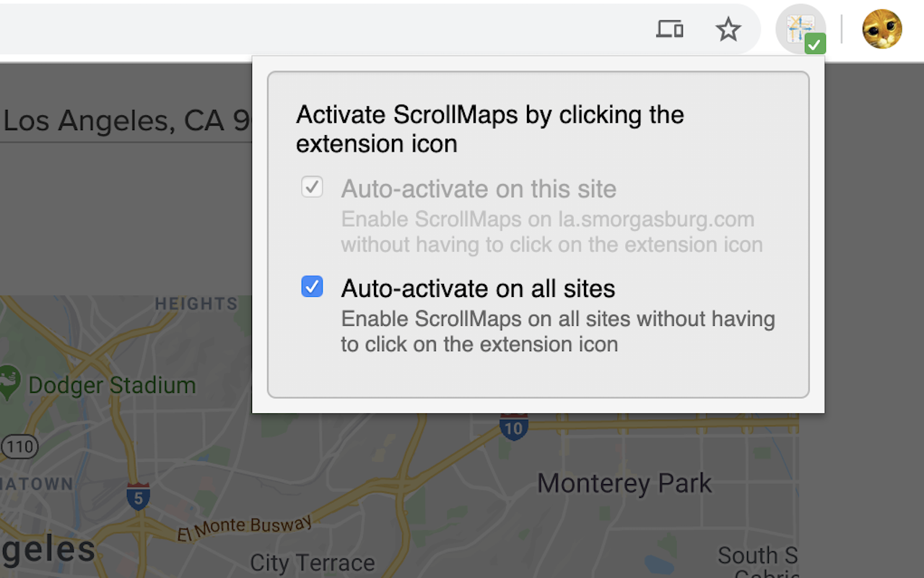Click the tab cast/device toolbar icon
The image size is (924, 578).
pyautogui.click(x=669, y=29)
